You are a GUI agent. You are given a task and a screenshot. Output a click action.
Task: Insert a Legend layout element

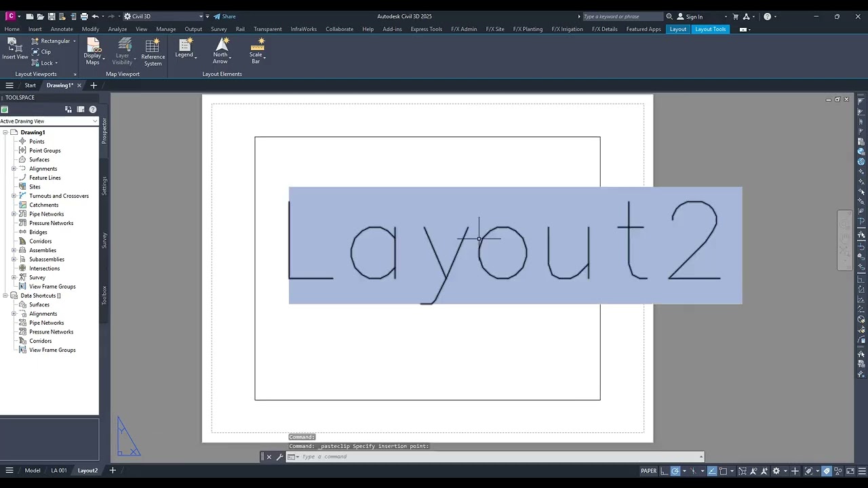tap(184, 48)
